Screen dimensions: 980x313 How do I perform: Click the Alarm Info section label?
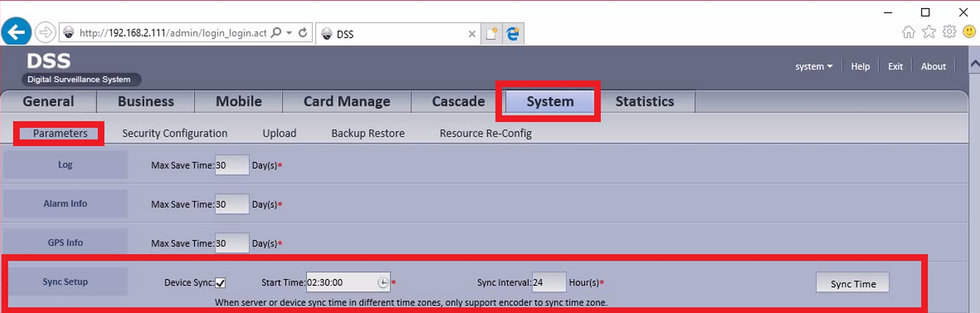tap(65, 204)
